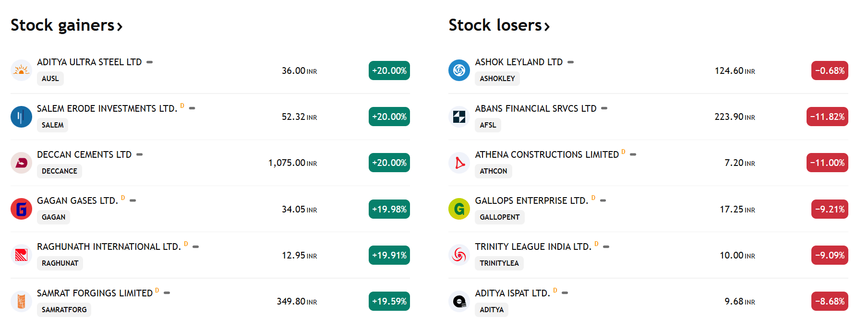Open SAMRAT FORGINGS LIMITED stock page
Viewport: 868px width, 329px height.
[95, 293]
